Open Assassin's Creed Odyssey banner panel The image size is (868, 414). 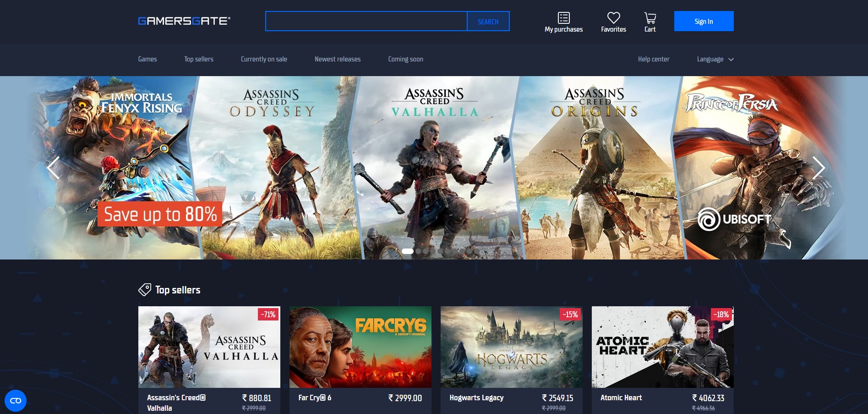[x=274, y=168]
